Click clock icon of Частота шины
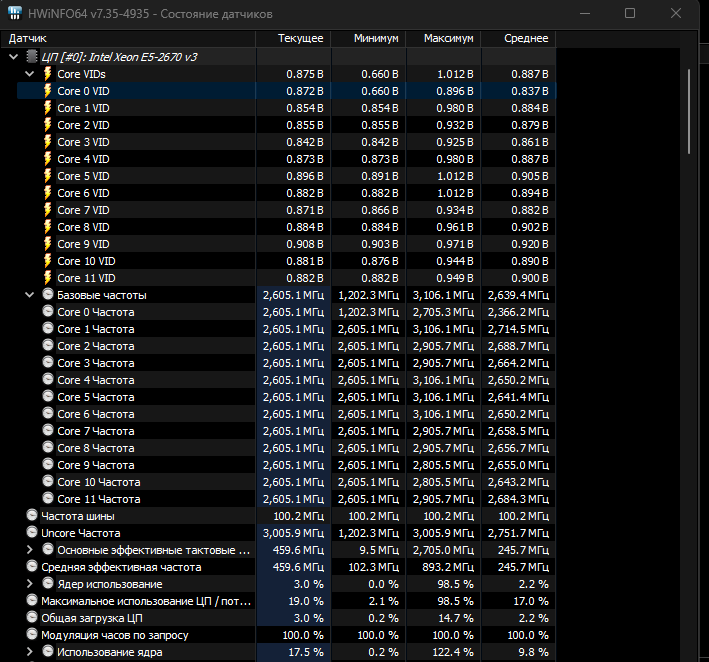Image resolution: width=709 pixels, height=662 pixels. (x=32, y=515)
